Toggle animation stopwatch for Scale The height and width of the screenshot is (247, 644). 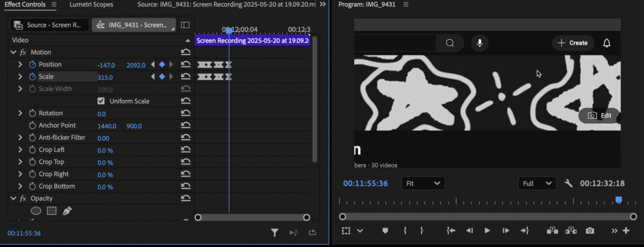[33, 77]
